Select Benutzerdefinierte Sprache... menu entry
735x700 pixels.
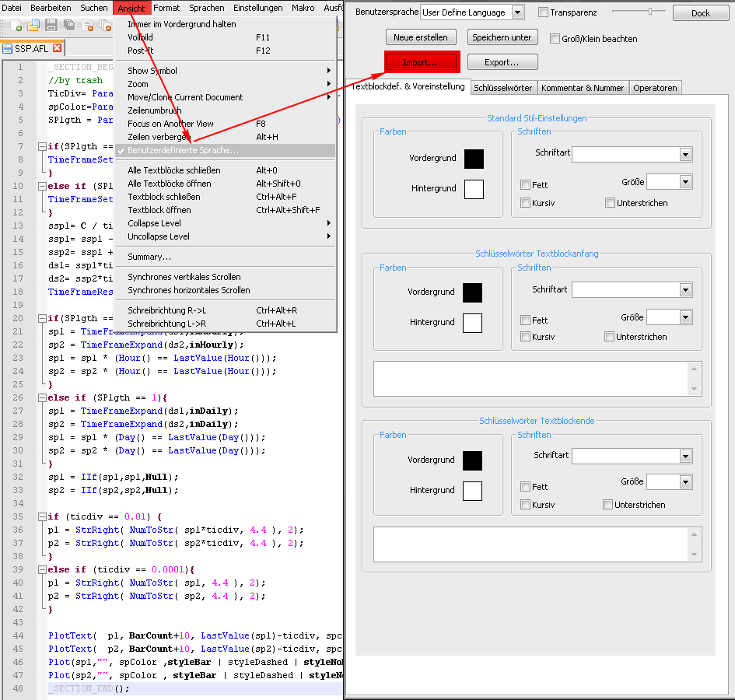(x=184, y=150)
